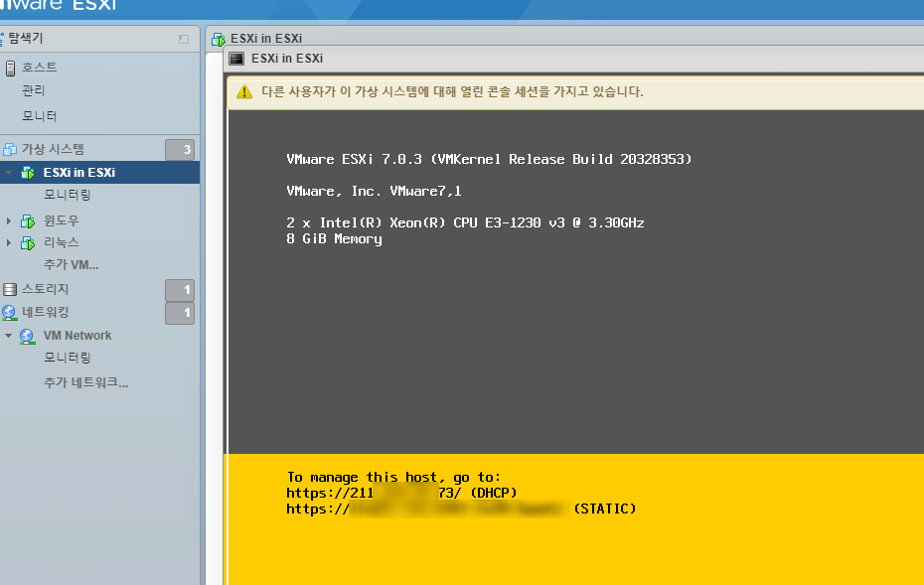Expand the 윈도우 VM tree node

tap(8, 220)
